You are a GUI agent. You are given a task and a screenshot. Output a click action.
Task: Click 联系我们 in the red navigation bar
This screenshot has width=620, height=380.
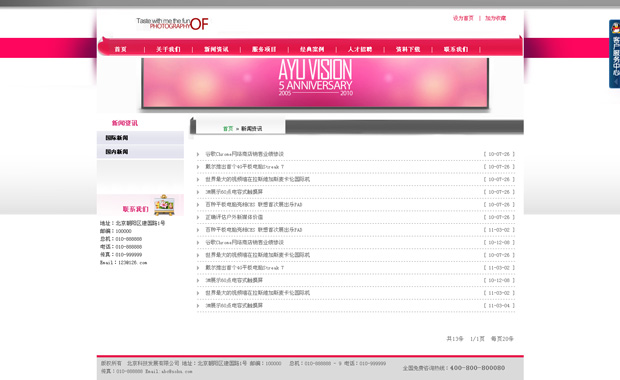(456, 49)
